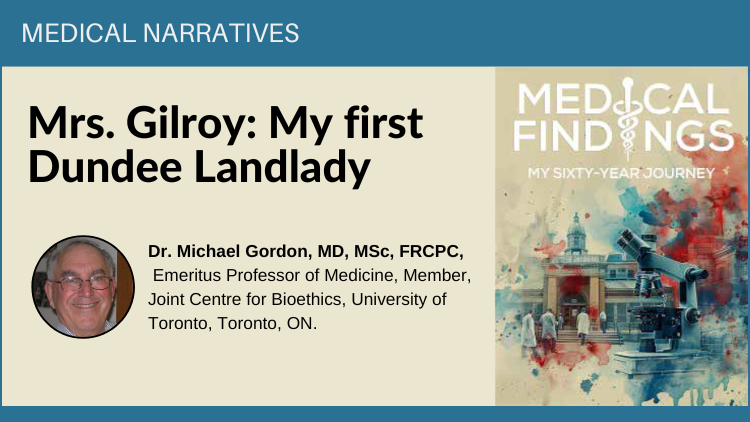Click Dr. Michael Gordon's circular portrait
Screen dimensions: 750x422
coord(83,287)
